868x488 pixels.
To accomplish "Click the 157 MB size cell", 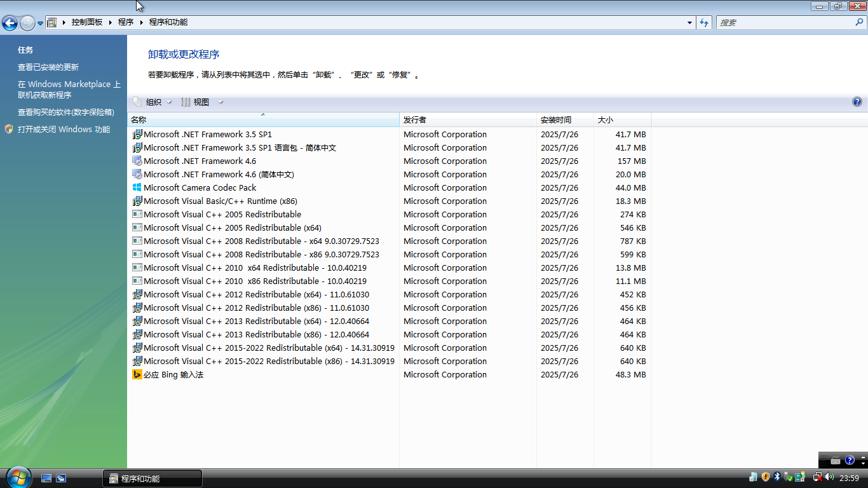I will click(x=632, y=161).
